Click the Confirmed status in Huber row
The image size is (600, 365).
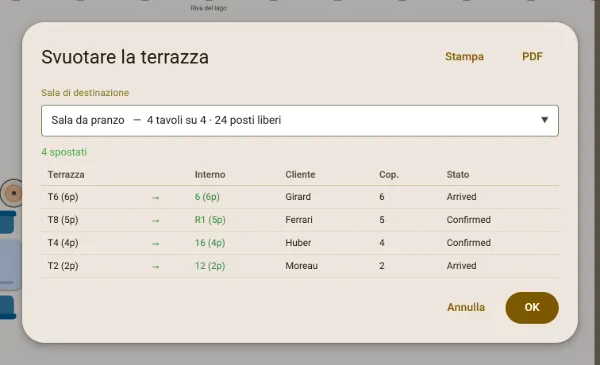click(468, 243)
